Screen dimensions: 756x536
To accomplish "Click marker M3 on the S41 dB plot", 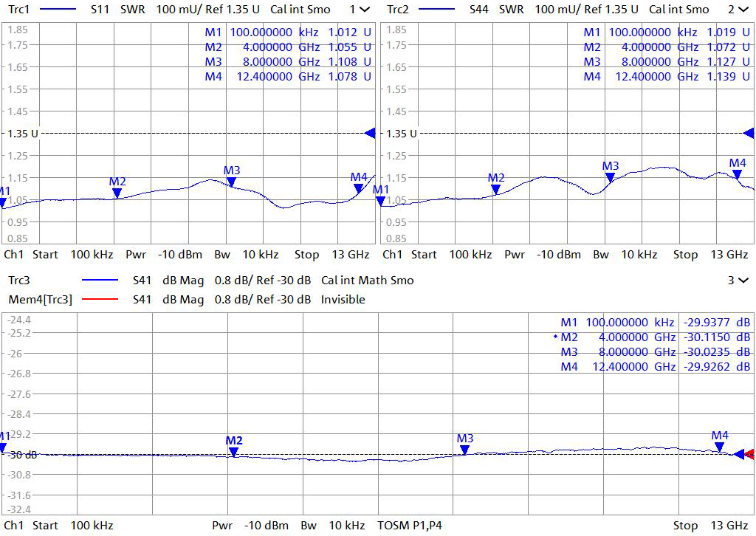I will click(464, 450).
